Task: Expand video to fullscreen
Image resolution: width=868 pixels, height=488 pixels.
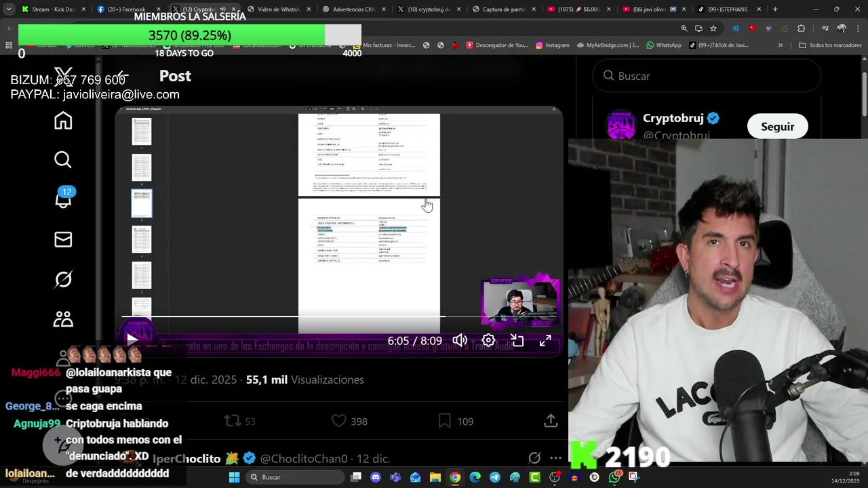Action: tap(545, 340)
